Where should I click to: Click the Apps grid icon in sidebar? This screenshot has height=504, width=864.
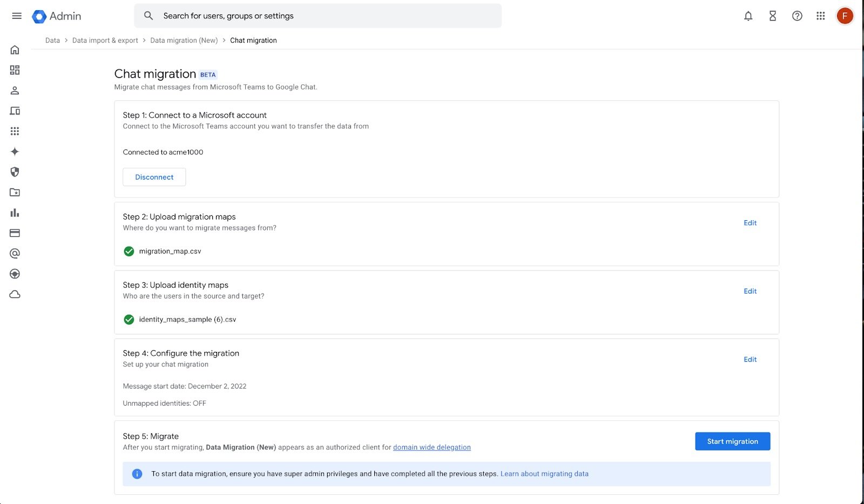point(15,131)
